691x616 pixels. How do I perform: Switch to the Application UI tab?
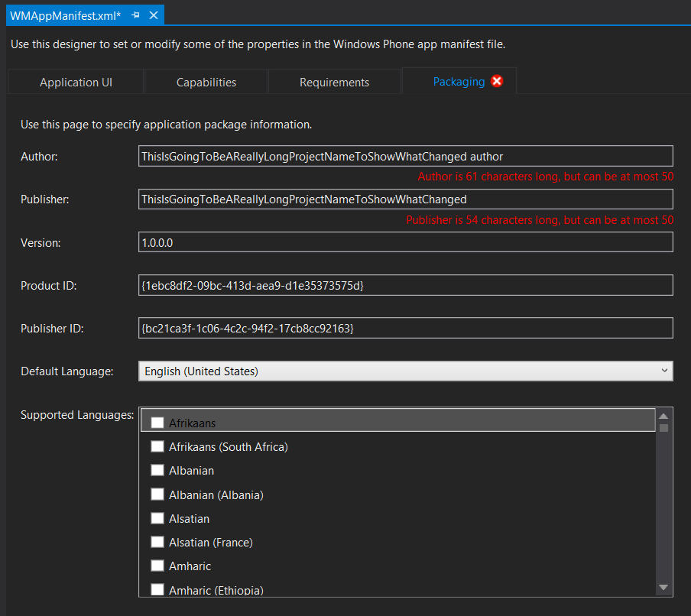pyautogui.click(x=76, y=82)
